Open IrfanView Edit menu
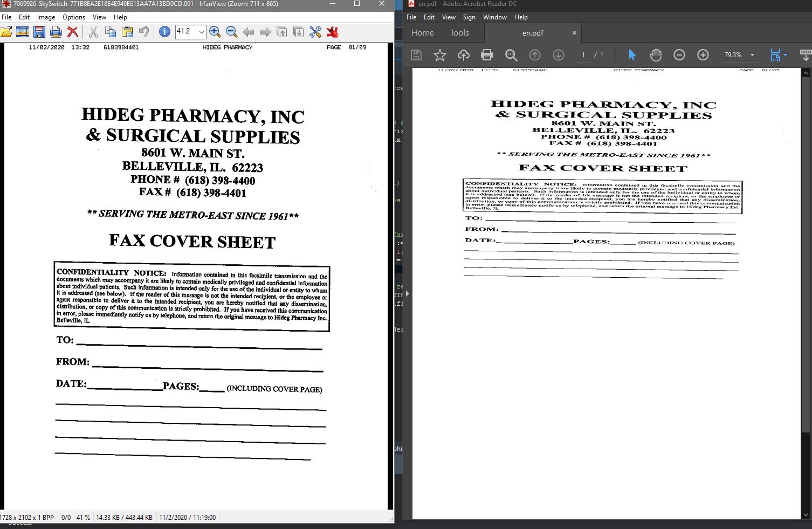 pyautogui.click(x=24, y=17)
